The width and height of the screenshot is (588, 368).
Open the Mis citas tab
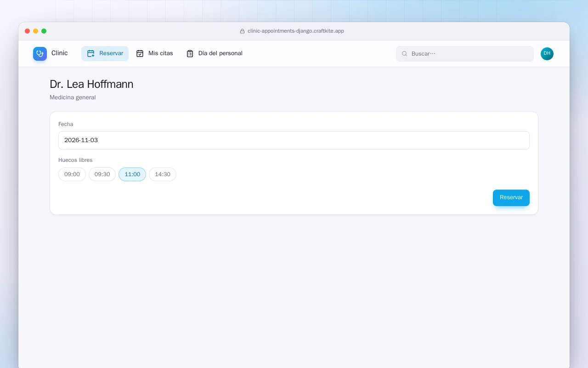pos(155,53)
